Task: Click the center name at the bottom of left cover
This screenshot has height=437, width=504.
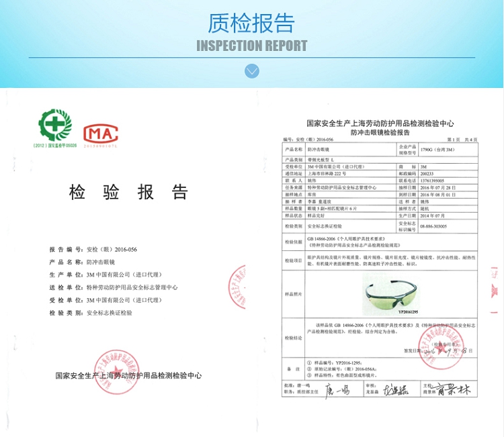Action: coord(128,376)
